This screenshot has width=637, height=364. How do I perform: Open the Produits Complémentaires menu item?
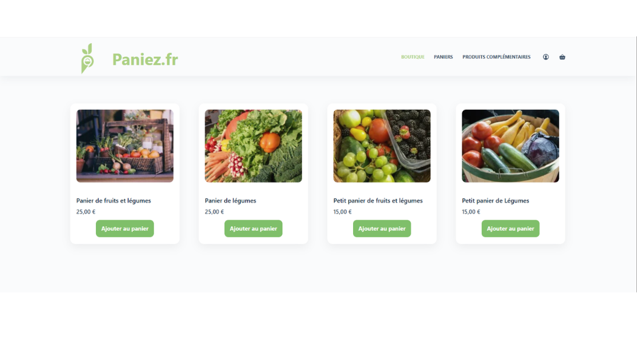click(x=496, y=57)
